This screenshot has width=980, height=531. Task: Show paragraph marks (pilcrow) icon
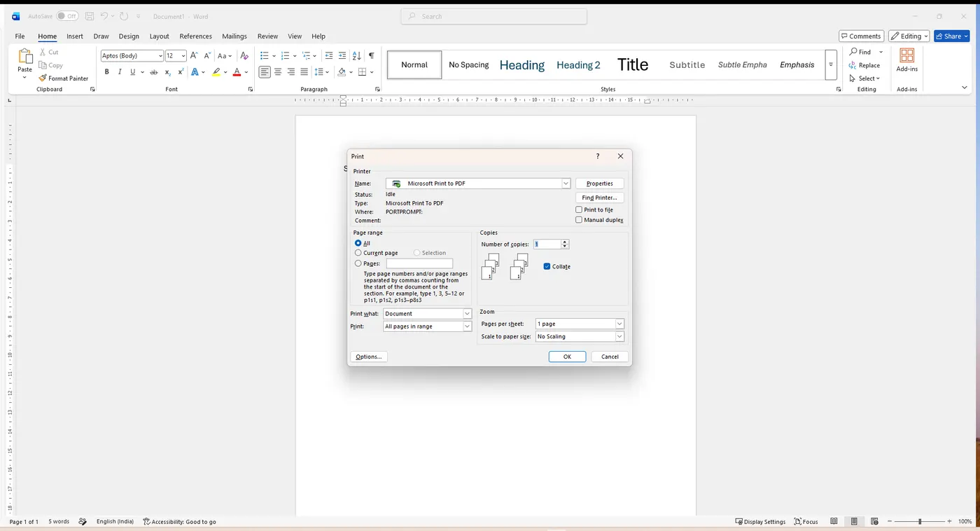[371, 55]
